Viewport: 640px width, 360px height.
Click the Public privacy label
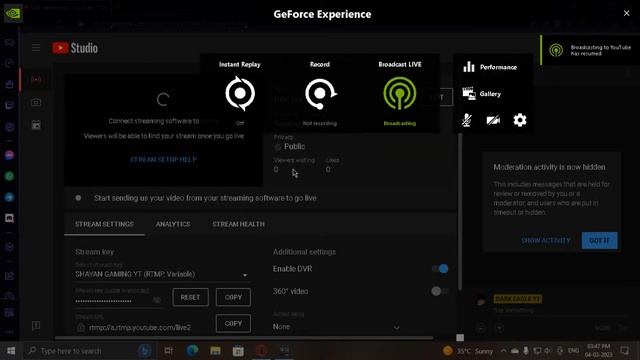point(294,147)
